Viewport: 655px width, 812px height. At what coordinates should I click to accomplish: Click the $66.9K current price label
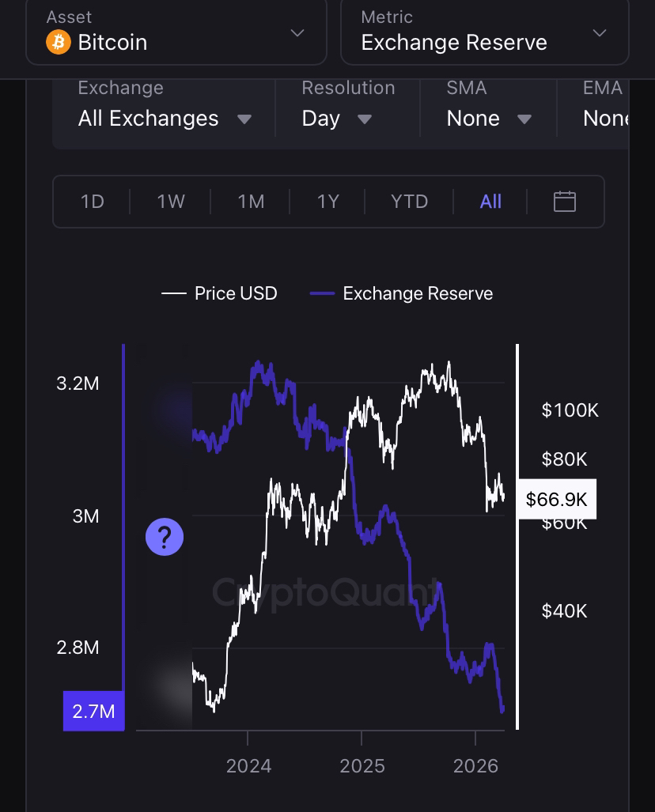pyautogui.click(x=556, y=499)
